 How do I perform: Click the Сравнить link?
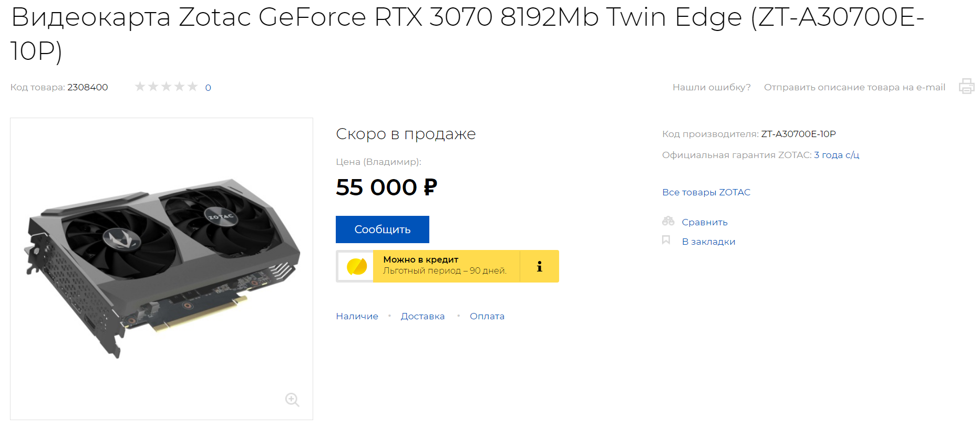(704, 222)
